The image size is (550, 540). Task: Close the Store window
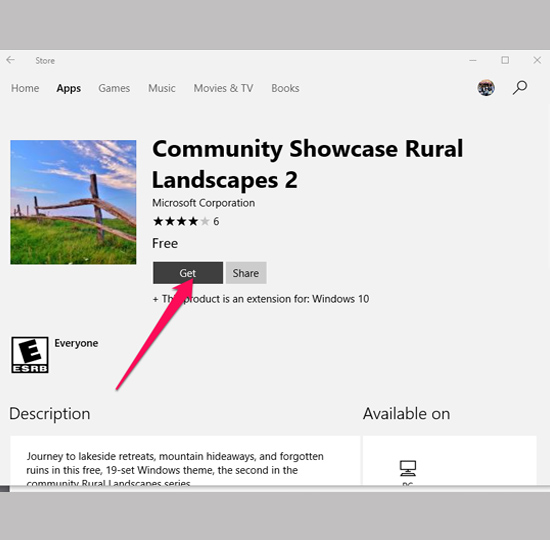tap(537, 60)
